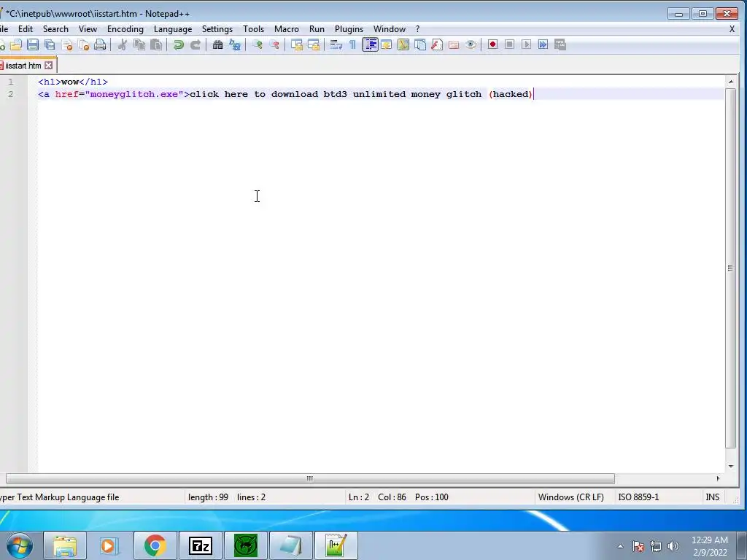747x560 pixels.
Task: Open the View menu
Action: (88, 29)
